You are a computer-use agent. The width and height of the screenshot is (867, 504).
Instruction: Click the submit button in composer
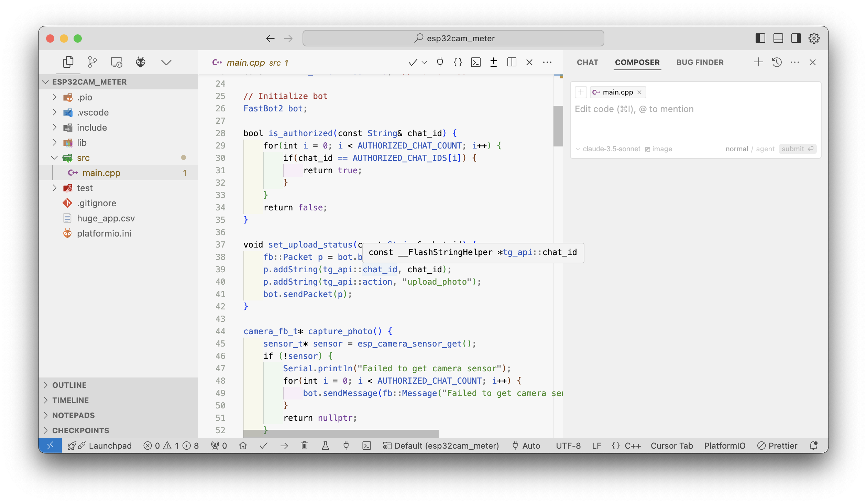pyautogui.click(x=797, y=149)
